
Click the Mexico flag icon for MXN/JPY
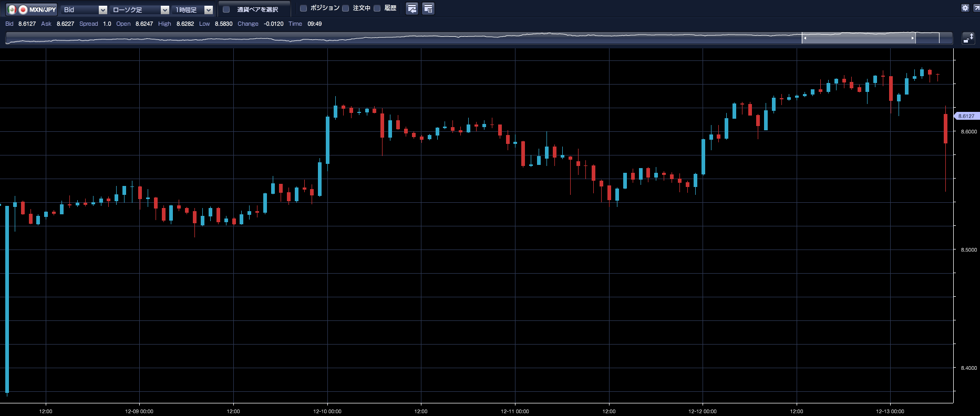(x=12, y=9)
